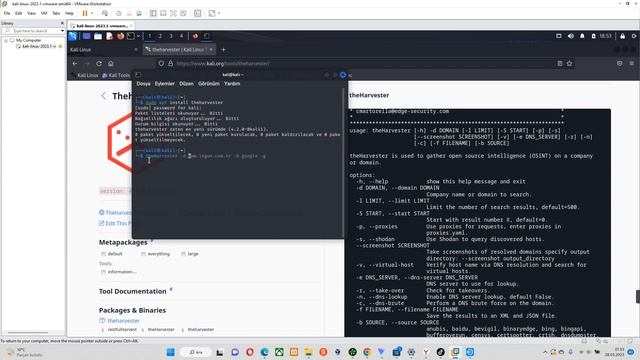Open the Firefox hamburger menu
This screenshot has width=640, height=360.
click(631, 63)
